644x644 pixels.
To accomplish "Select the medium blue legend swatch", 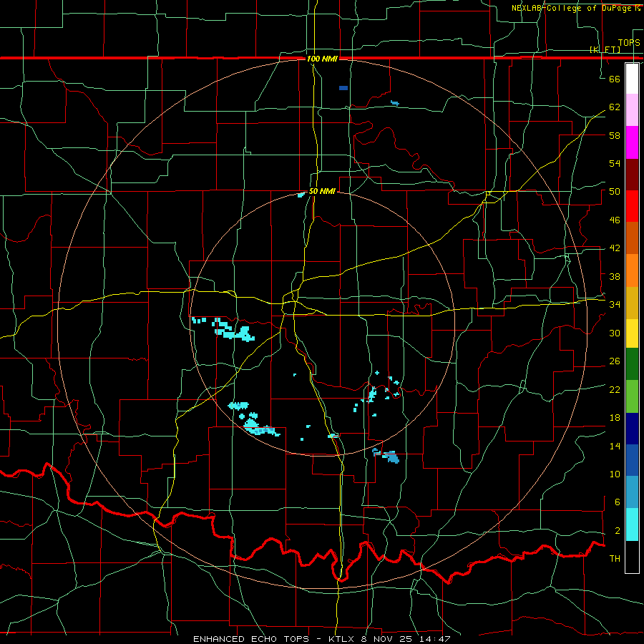I will coord(632,460).
